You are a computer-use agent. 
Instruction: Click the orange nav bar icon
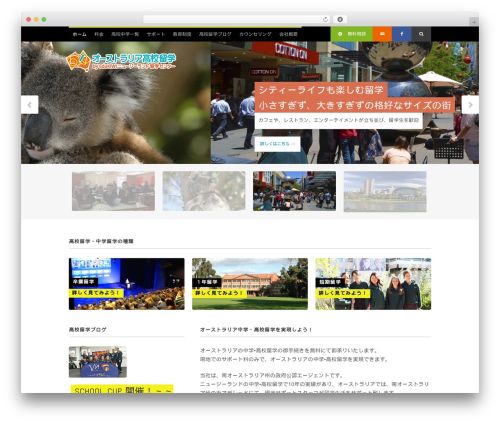[x=382, y=34]
